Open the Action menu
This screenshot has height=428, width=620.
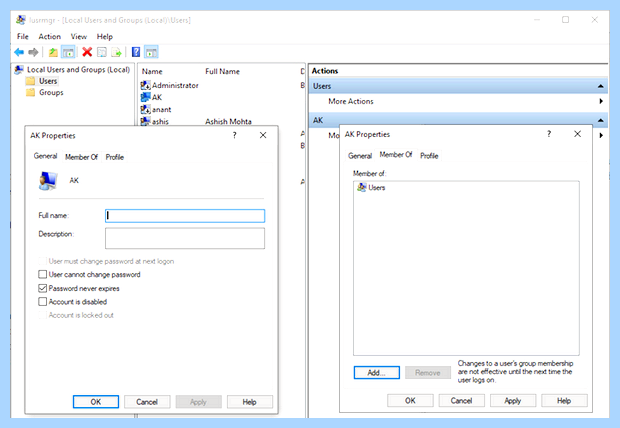point(49,36)
